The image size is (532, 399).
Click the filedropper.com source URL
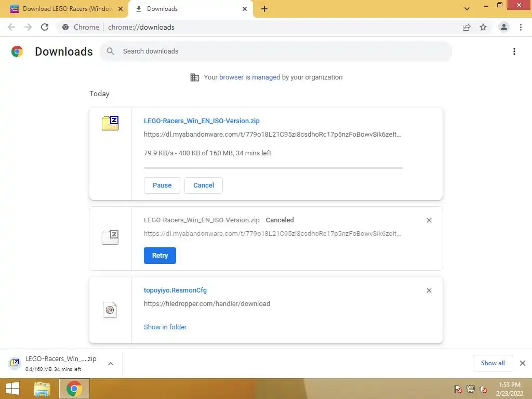[207, 303]
